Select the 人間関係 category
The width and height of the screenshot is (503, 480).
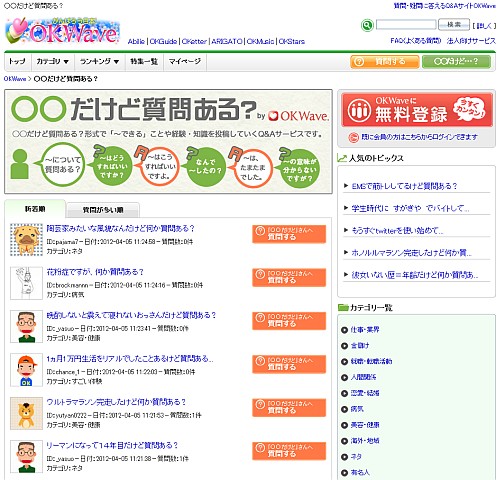[x=363, y=377]
